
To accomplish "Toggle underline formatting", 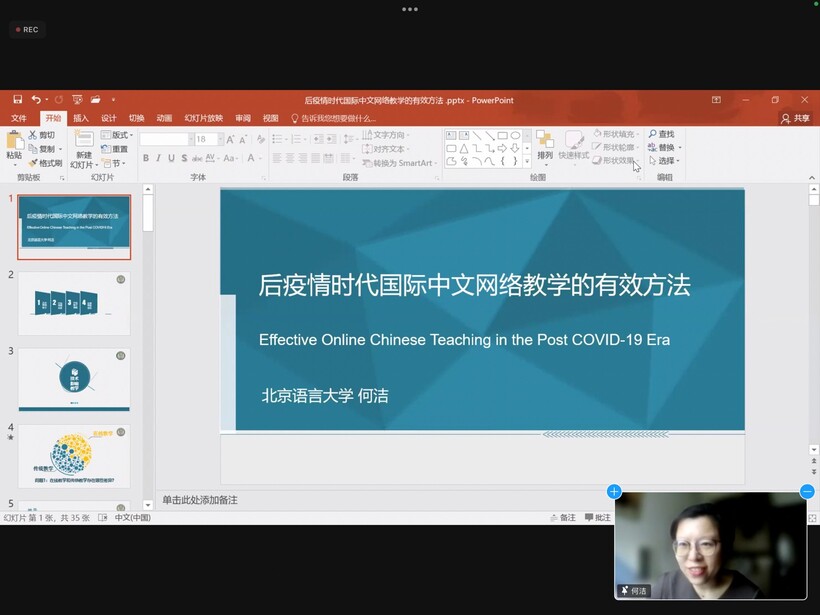I will pyautogui.click(x=172, y=158).
